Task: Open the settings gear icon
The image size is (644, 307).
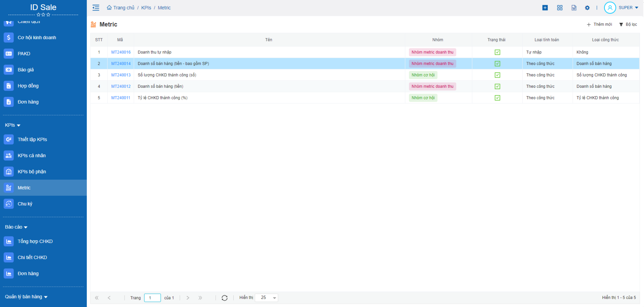Action: pyautogui.click(x=587, y=8)
